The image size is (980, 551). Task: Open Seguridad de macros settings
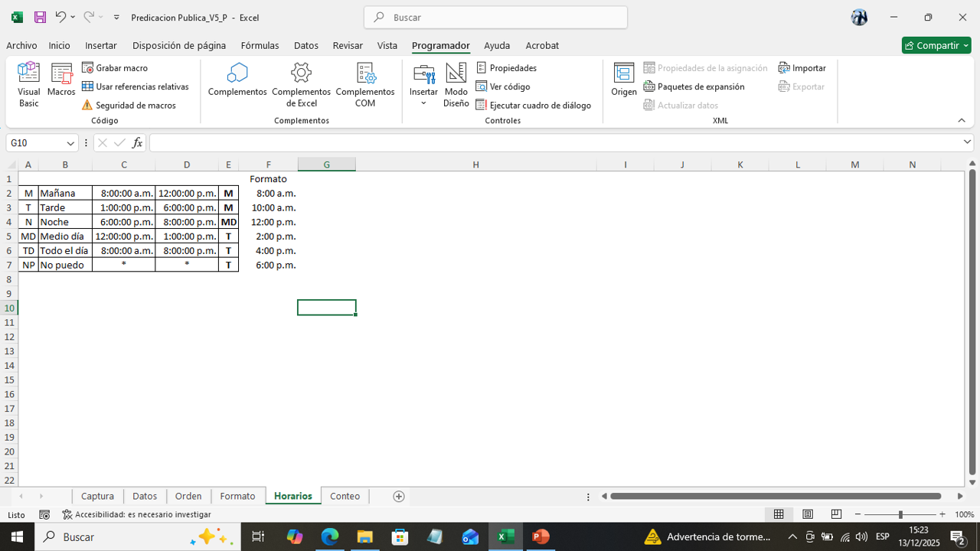point(129,105)
